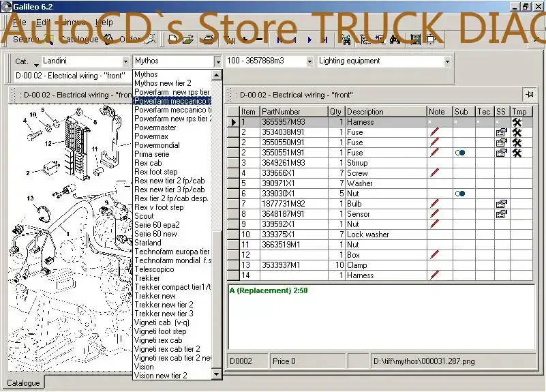The height and width of the screenshot is (392, 546).
Task: Click the Cat. dropdown arrow
Action: tap(36, 64)
